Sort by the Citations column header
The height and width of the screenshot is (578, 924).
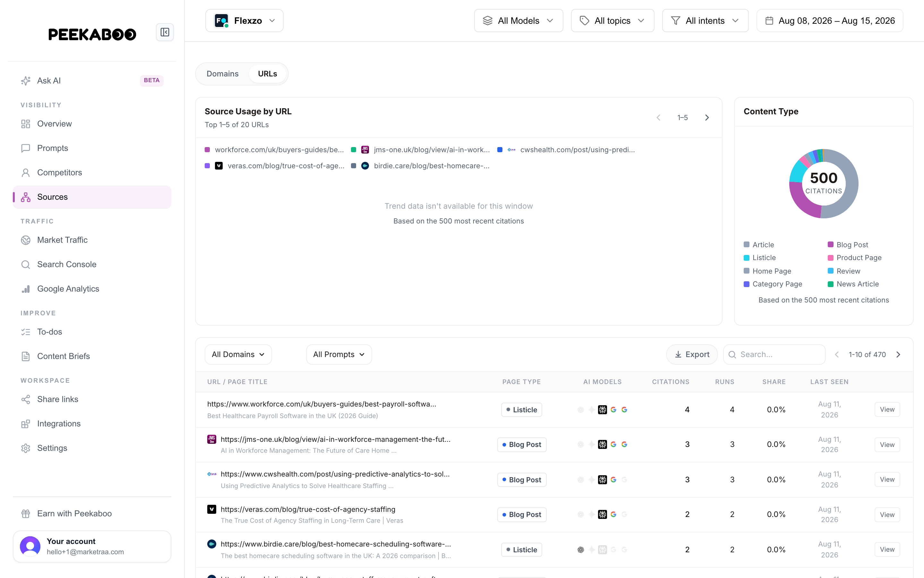click(671, 382)
